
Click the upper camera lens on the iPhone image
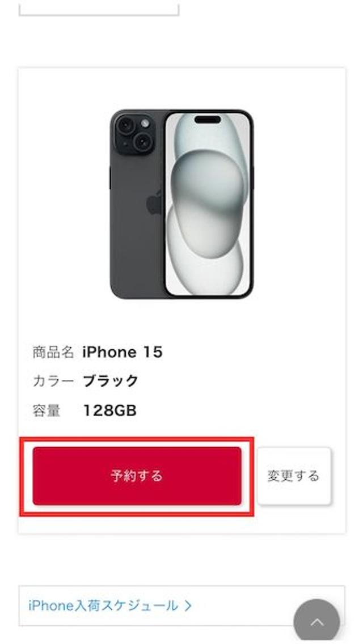(125, 125)
